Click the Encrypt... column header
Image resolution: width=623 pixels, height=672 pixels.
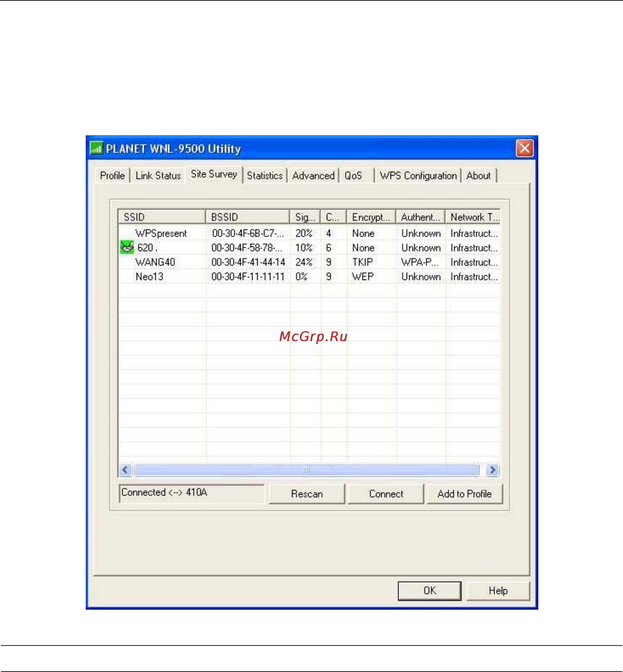(371, 217)
